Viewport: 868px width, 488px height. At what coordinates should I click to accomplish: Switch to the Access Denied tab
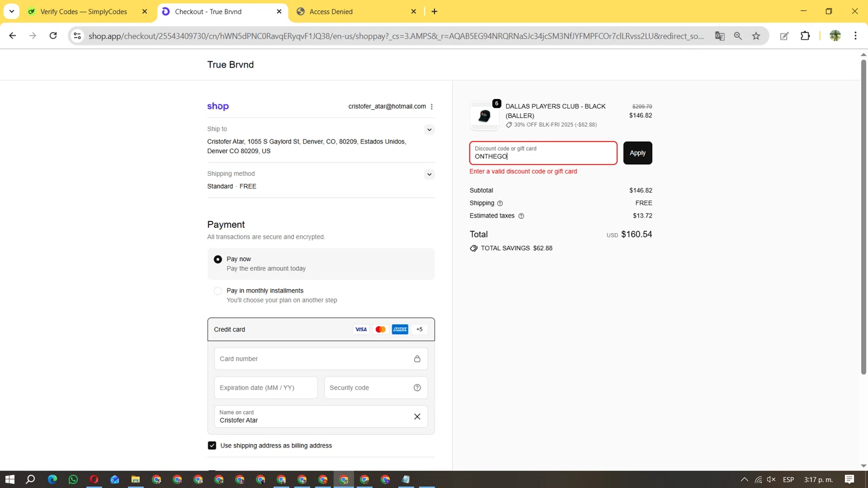(x=356, y=12)
